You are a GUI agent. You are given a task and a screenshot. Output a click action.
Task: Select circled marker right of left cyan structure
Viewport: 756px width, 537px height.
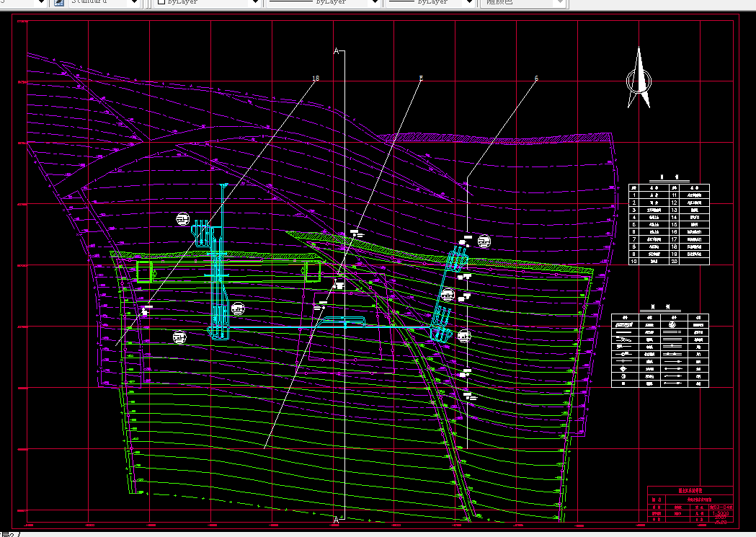click(238, 309)
